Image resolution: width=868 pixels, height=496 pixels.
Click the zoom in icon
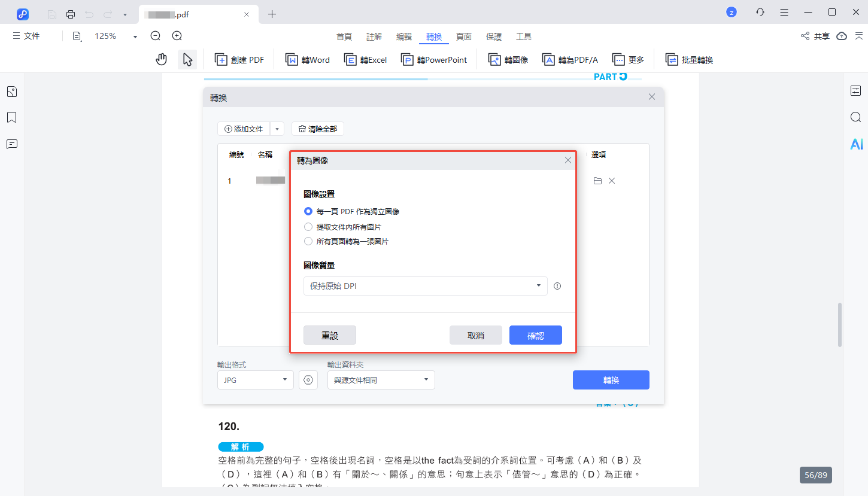(x=177, y=36)
